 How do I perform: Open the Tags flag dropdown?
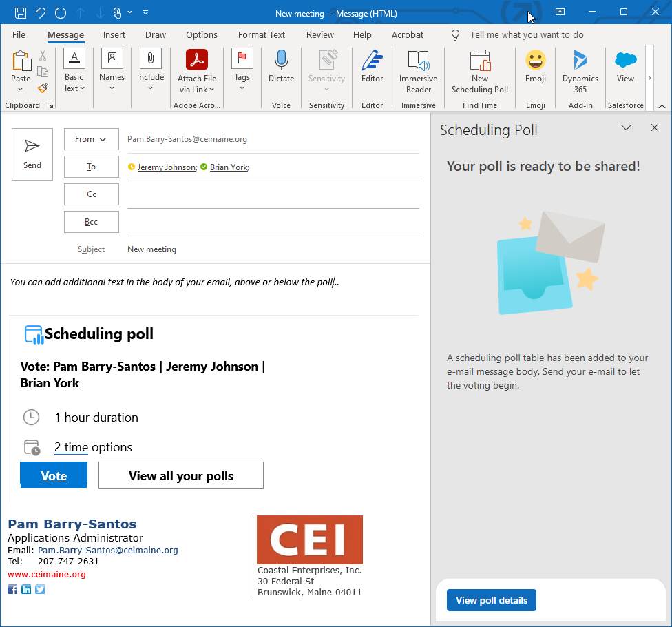[242, 70]
